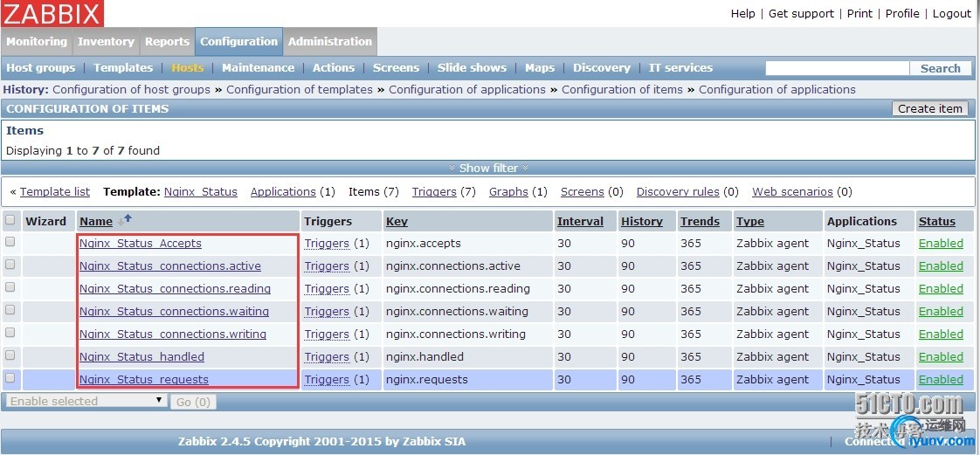Open item Nginx_Status_connections.writing
This screenshot has height=455, width=980.
click(172, 334)
